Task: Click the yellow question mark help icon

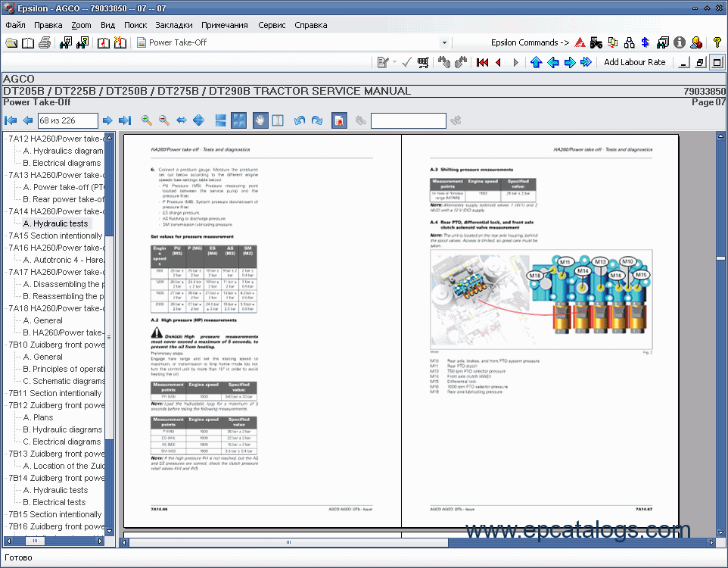Action: coord(717,42)
